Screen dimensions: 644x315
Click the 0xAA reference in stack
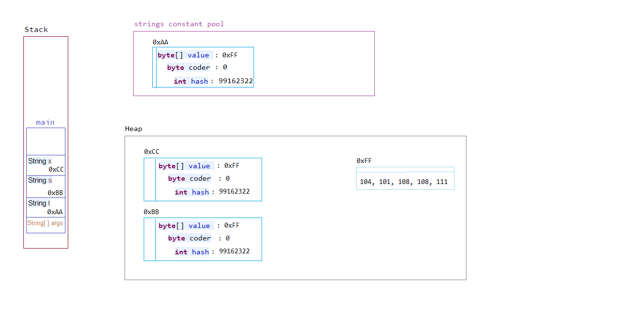coord(55,212)
